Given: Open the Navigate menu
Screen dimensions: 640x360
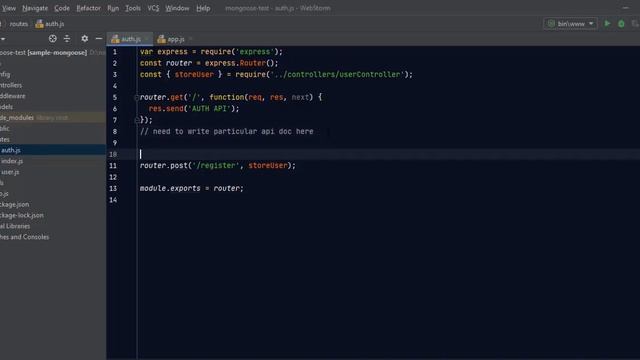Looking at the screenshot, I should click(x=35, y=8).
